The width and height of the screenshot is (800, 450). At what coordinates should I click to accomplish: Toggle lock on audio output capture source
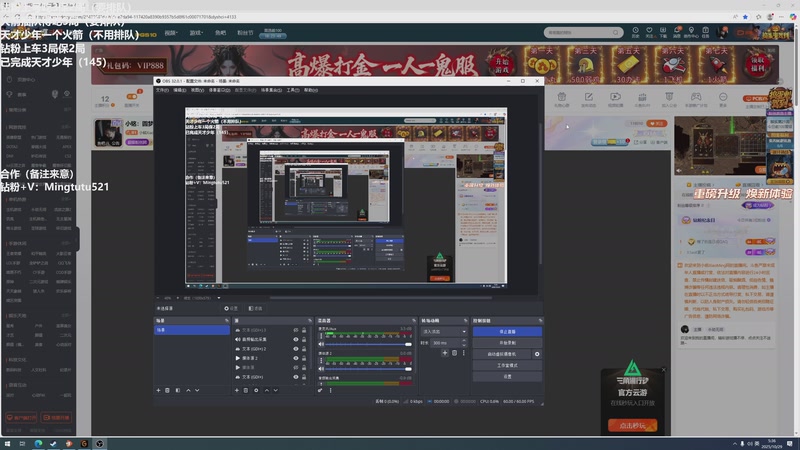304,339
